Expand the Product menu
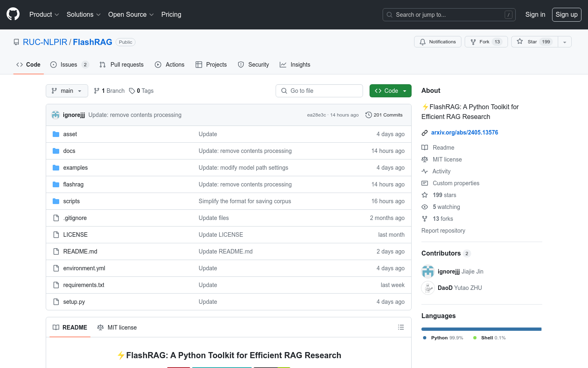588x368 pixels. (x=44, y=14)
